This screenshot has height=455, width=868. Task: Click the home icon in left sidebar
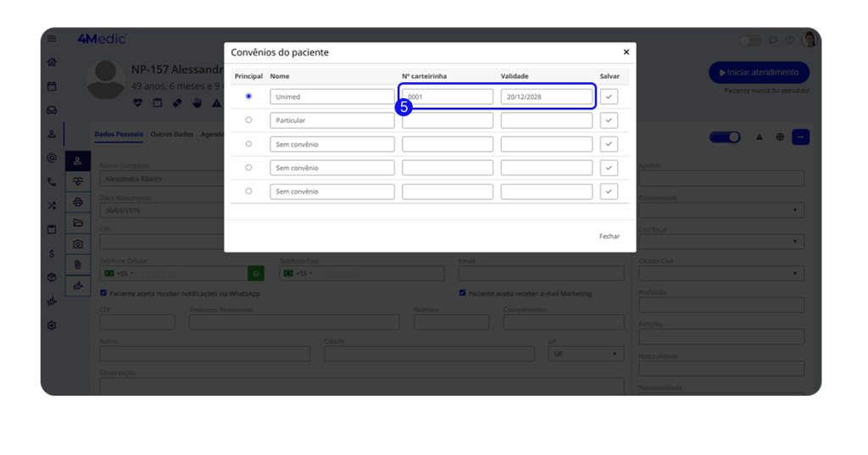click(52, 62)
